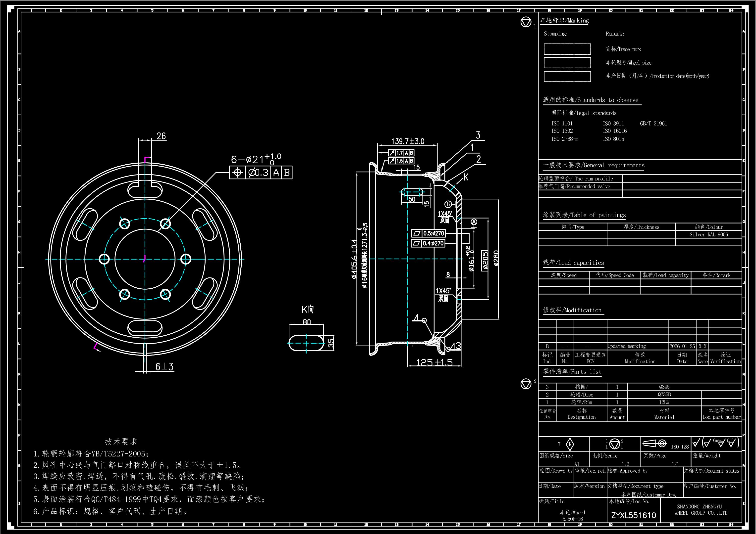Select the first-angle projection symbol near ISO 128
The width and height of the screenshot is (756, 534).
point(654,444)
